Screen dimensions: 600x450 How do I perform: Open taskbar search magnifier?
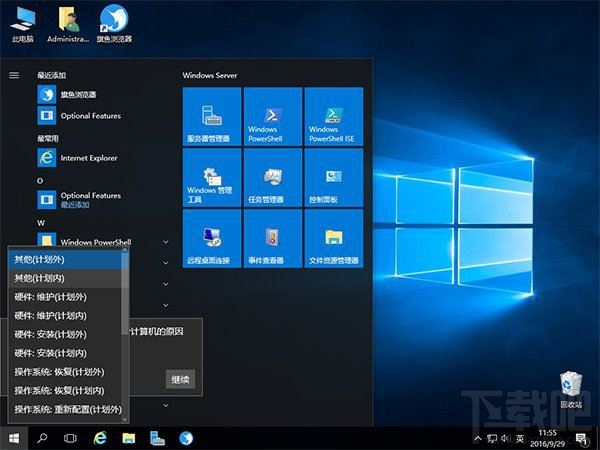pos(42,438)
